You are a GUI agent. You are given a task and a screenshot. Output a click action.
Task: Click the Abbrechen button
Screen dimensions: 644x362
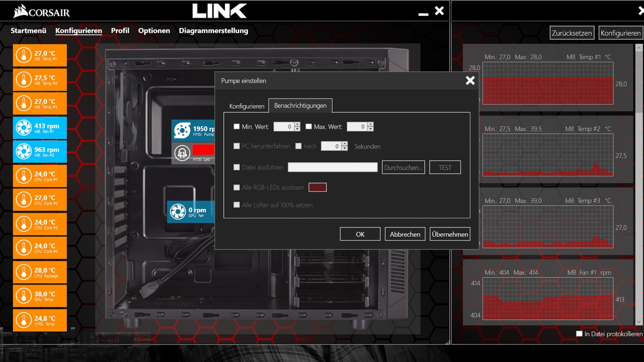click(405, 234)
